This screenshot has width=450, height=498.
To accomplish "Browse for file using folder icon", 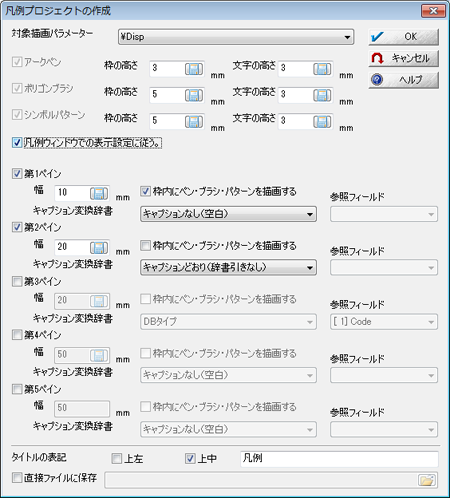I will pyautogui.click(x=427, y=480).
